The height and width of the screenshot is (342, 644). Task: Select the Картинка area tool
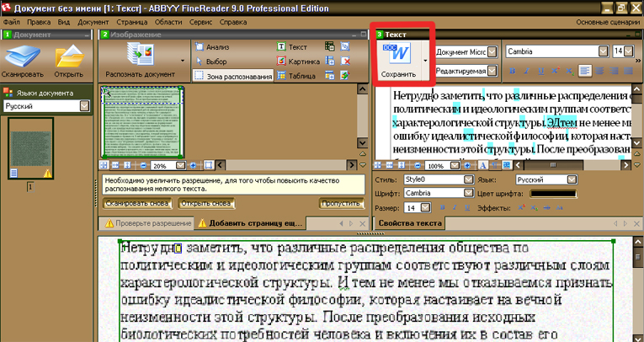coord(298,61)
